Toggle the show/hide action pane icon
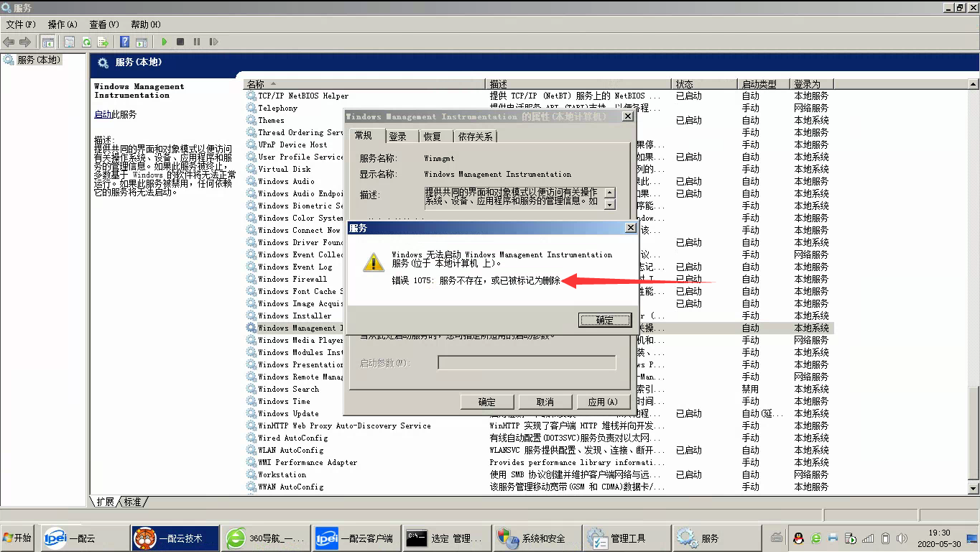The width and height of the screenshot is (980, 552). click(142, 42)
